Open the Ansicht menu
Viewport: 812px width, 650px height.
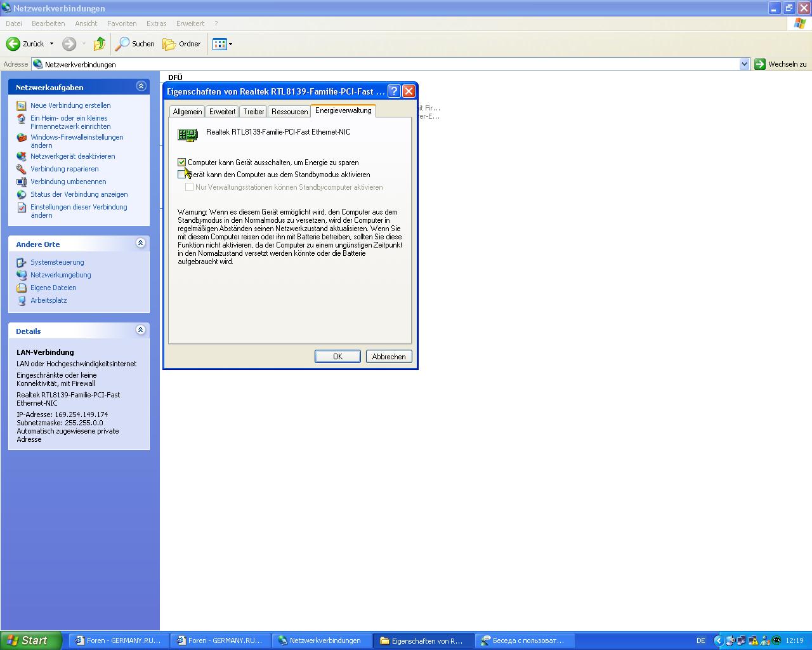86,23
